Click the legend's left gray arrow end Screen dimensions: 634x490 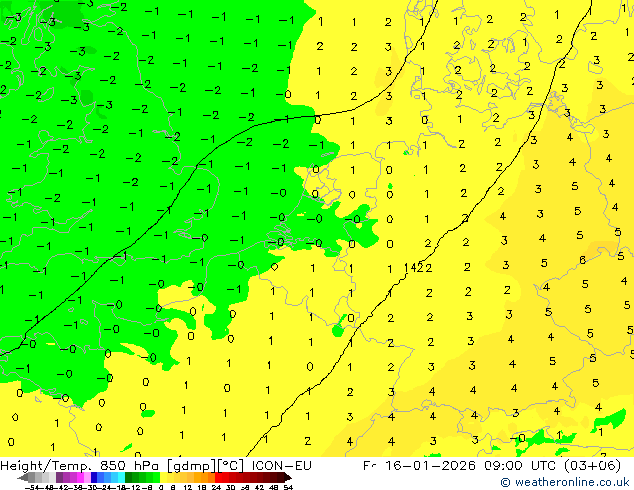click(23, 477)
